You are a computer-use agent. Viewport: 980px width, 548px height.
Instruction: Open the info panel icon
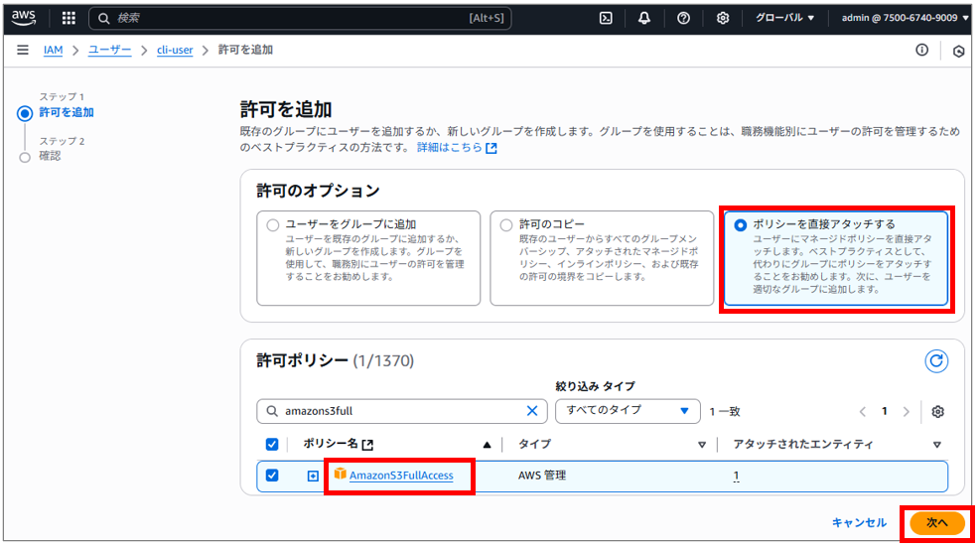point(921,50)
